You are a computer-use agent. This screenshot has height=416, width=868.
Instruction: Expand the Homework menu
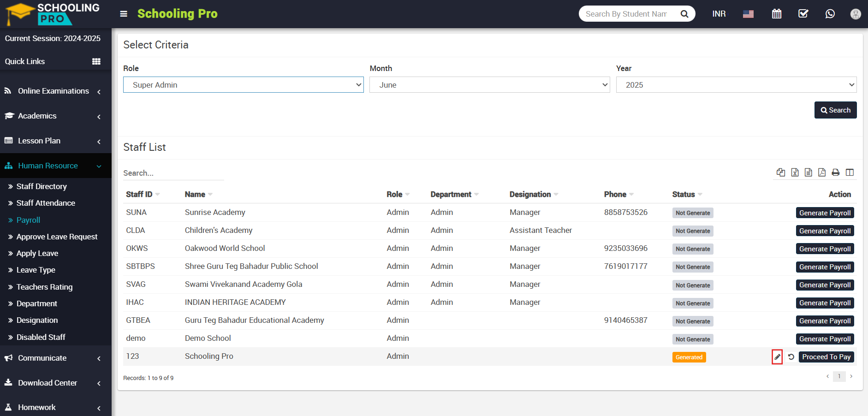click(x=56, y=408)
